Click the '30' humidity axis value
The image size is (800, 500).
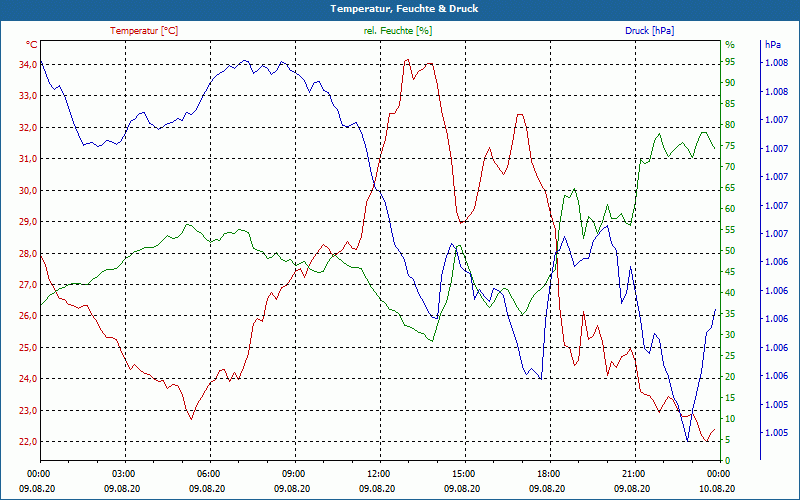[x=730, y=335]
